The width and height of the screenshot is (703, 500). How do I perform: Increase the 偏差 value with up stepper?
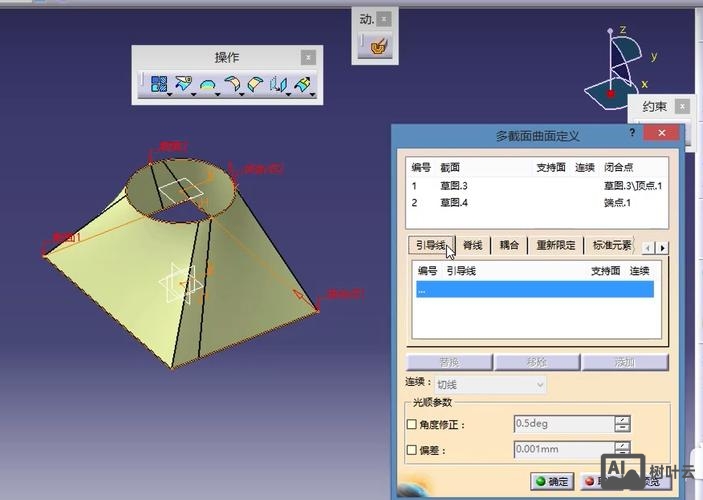point(623,445)
